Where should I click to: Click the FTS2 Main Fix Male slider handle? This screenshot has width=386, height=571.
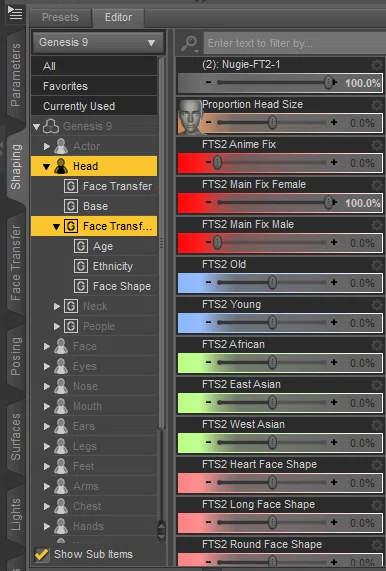(x=217, y=242)
